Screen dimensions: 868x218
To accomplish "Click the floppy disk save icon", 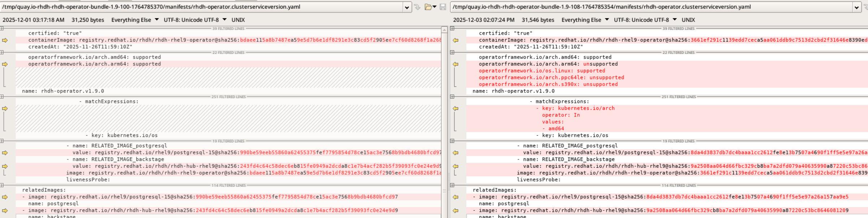I will click(443, 7).
